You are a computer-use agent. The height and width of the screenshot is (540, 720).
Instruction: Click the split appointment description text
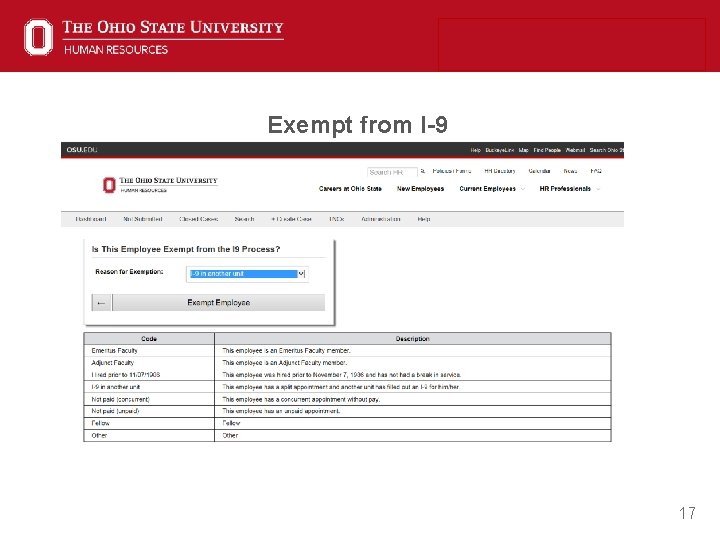(x=341, y=387)
